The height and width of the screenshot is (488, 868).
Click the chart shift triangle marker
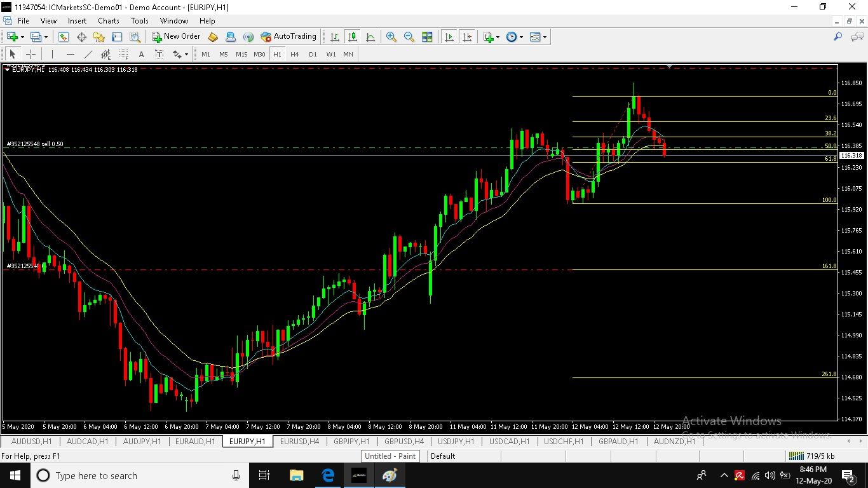tap(669, 66)
